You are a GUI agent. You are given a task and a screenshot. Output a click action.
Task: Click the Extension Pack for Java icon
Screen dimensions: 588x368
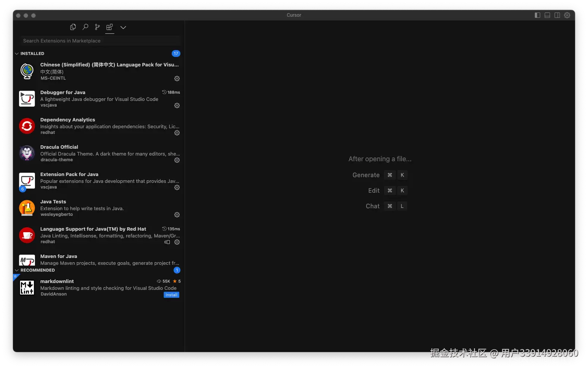tap(27, 181)
